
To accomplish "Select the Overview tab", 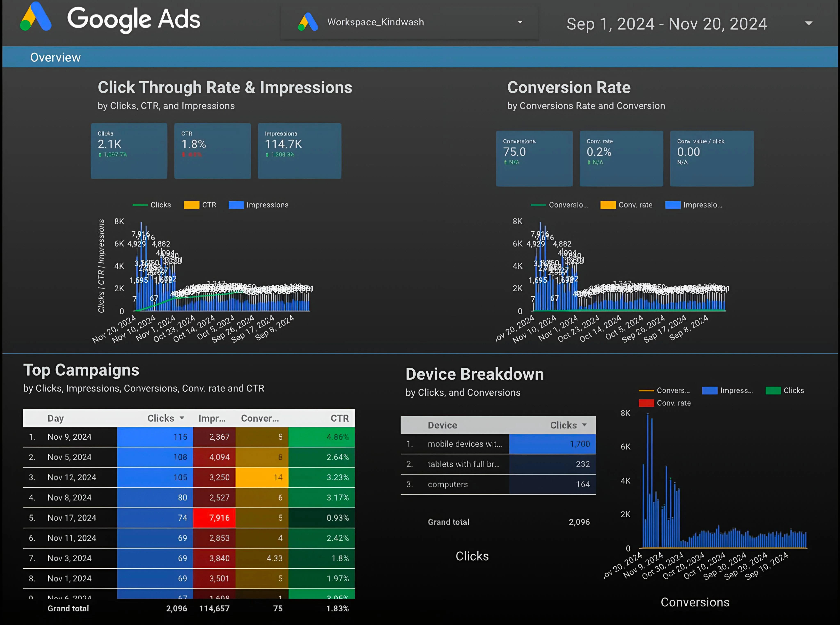I will (55, 57).
